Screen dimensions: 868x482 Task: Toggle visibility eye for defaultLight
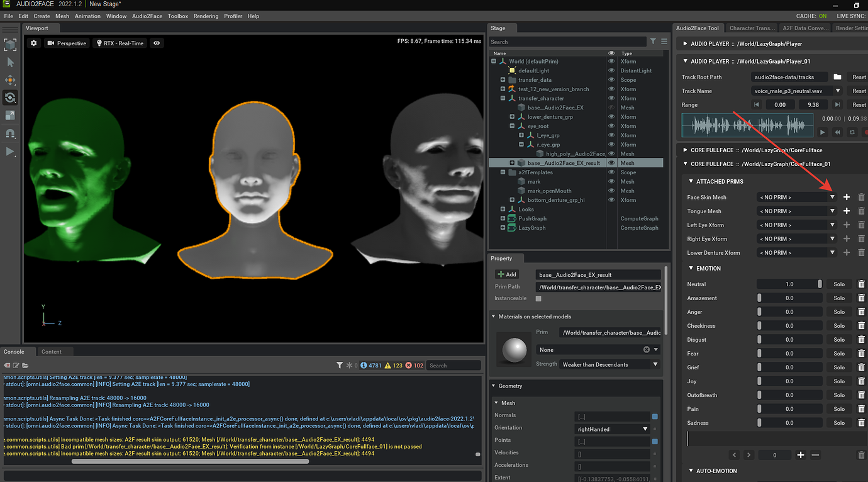[x=611, y=70]
